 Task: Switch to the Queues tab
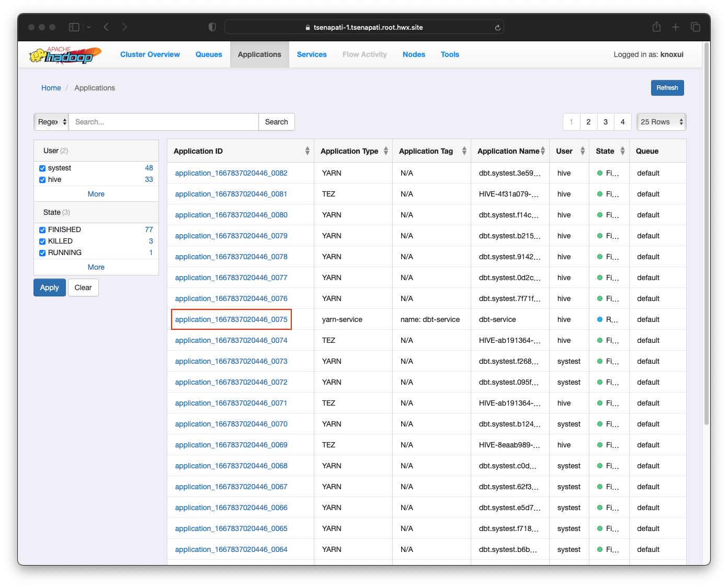209,54
